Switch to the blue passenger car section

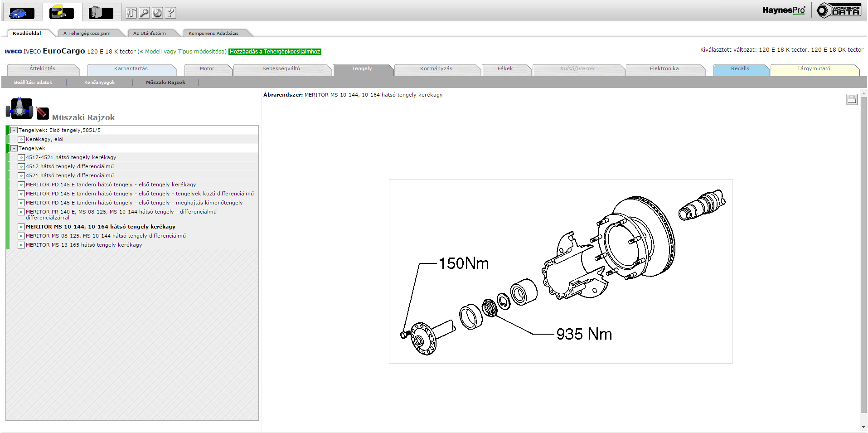[22, 13]
